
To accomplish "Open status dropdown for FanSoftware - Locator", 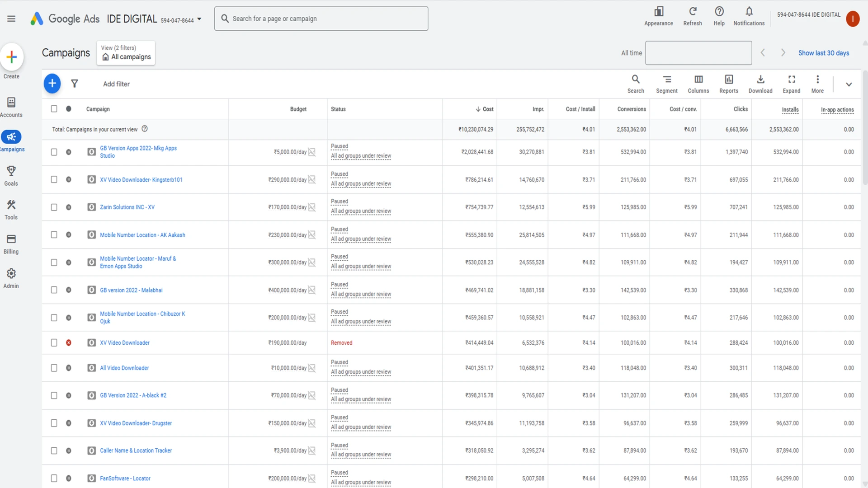I will click(68, 478).
